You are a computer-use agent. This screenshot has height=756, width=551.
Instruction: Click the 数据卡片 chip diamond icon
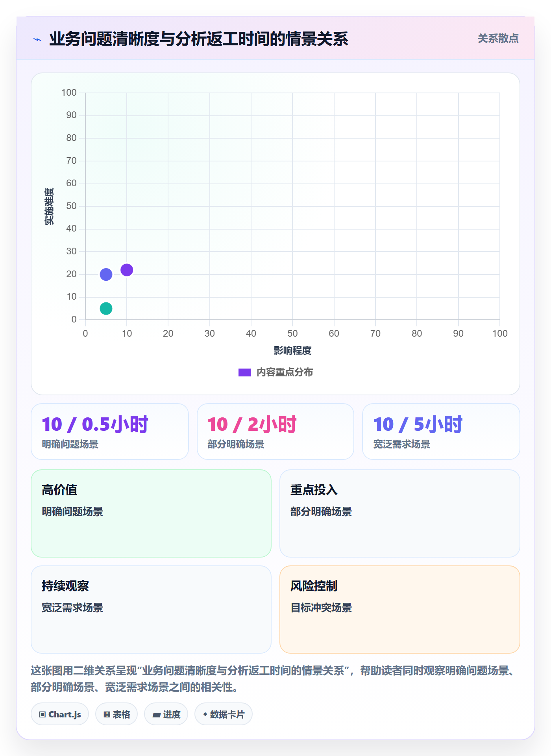tap(205, 714)
